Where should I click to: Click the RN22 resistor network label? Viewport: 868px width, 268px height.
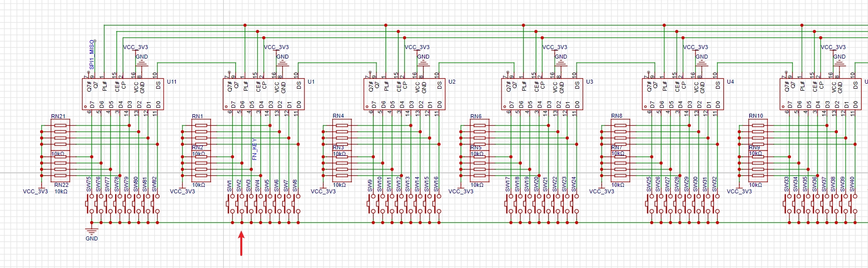point(62,185)
